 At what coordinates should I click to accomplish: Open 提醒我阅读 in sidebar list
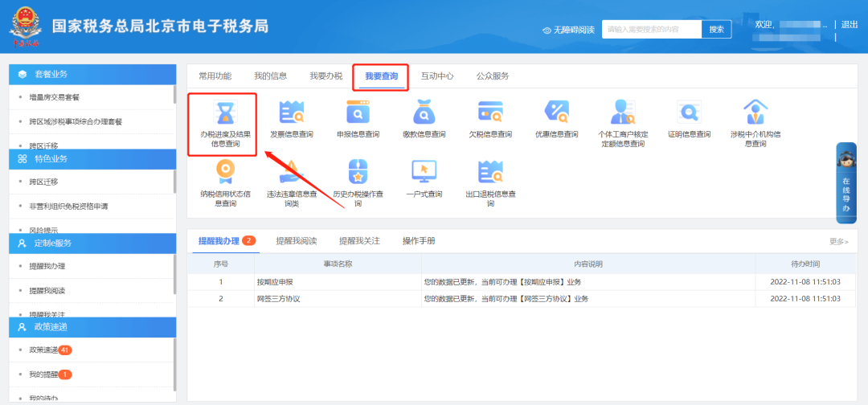click(47, 290)
